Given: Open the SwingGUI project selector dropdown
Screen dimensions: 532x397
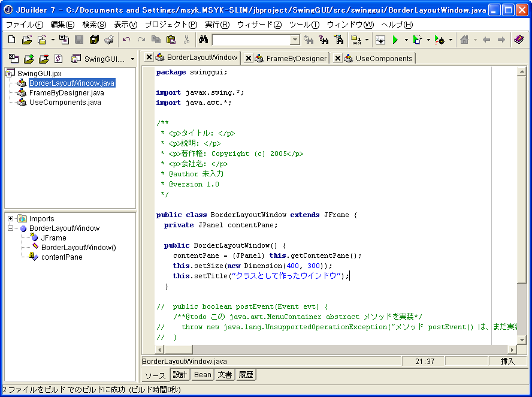Looking at the screenshot, I should point(132,59).
